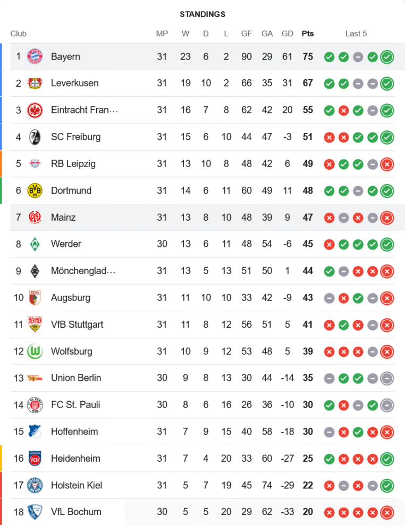
Task: Open the Mainz team name link
Action: coord(63,217)
